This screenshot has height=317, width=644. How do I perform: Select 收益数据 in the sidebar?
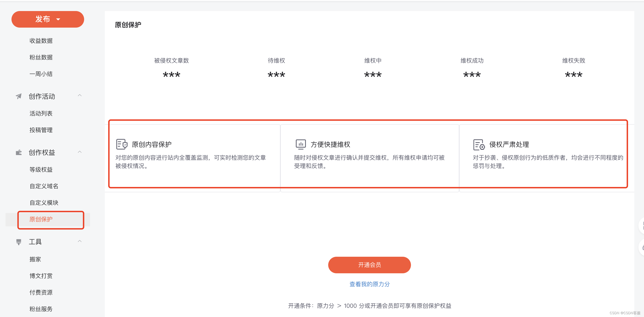pyautogui.click(x=41, y=41)
